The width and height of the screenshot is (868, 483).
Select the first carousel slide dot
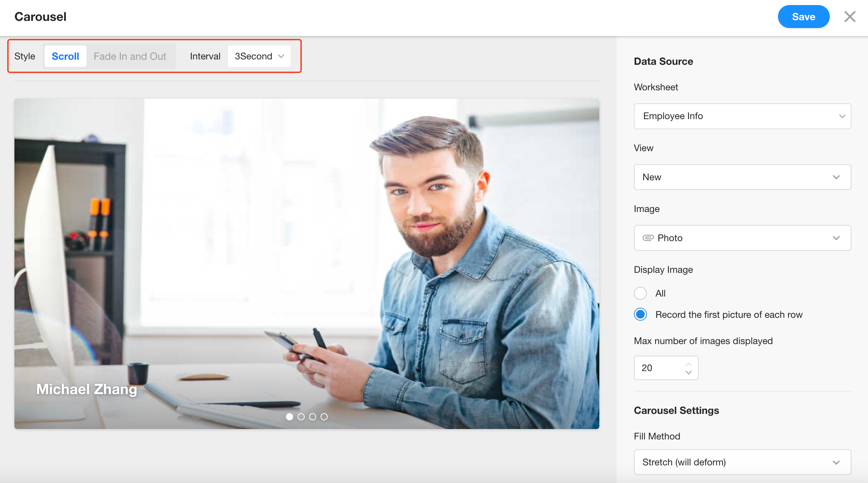(x=290, y=417)
